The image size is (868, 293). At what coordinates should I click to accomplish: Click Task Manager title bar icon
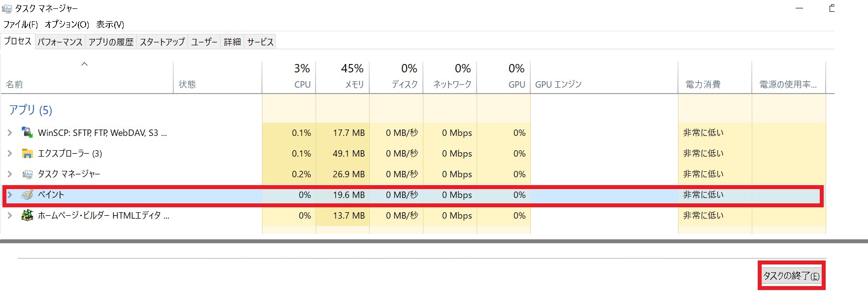[x=7, y=9]
